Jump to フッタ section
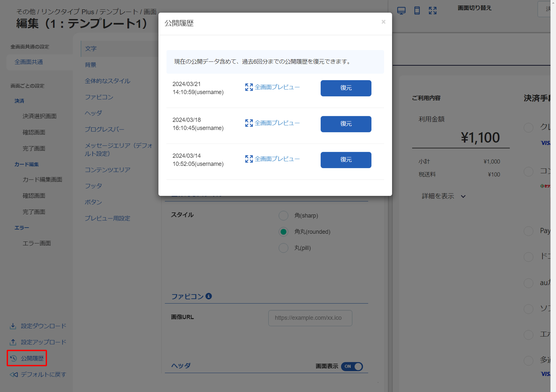The height and width of the screenshot is (392, 556). (93, 186)
